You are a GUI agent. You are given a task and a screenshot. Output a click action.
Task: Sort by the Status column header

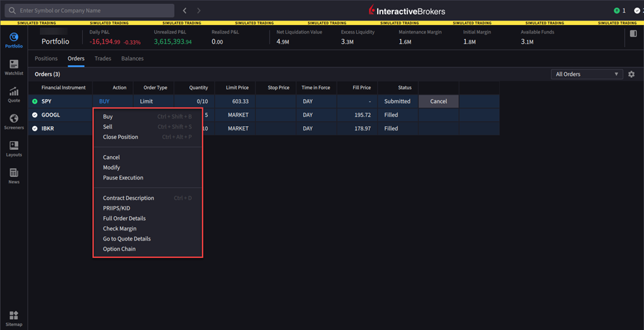coord(398,87)
